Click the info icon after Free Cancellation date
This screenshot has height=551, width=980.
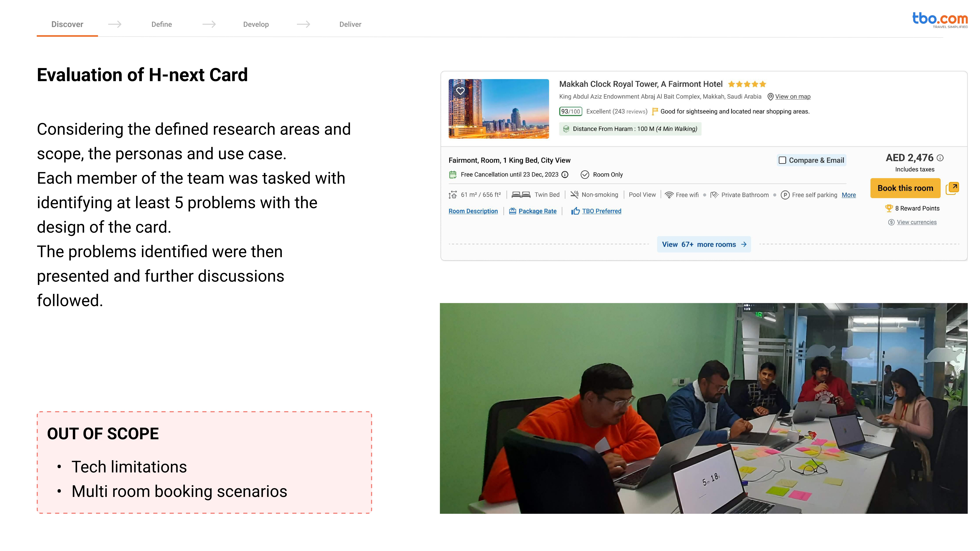(565, 174)
